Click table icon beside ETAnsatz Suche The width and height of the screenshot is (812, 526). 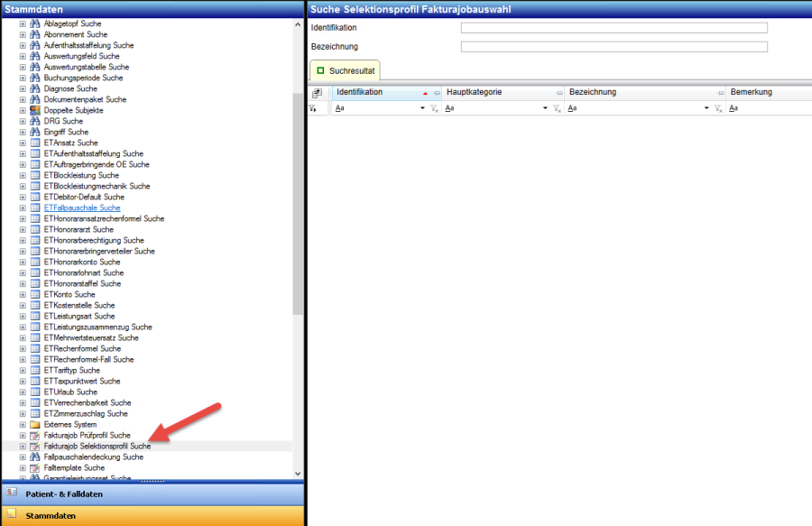(34, 143)
